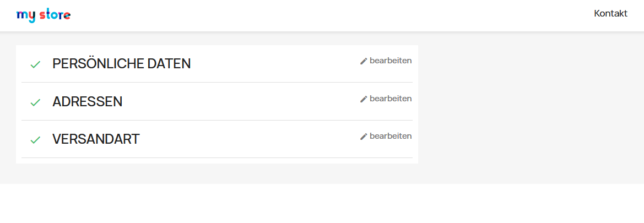Hit the pencil icon for Versandart
This screenshot has width=644, height=223.
pyautogui.click(x=364, y=137)
